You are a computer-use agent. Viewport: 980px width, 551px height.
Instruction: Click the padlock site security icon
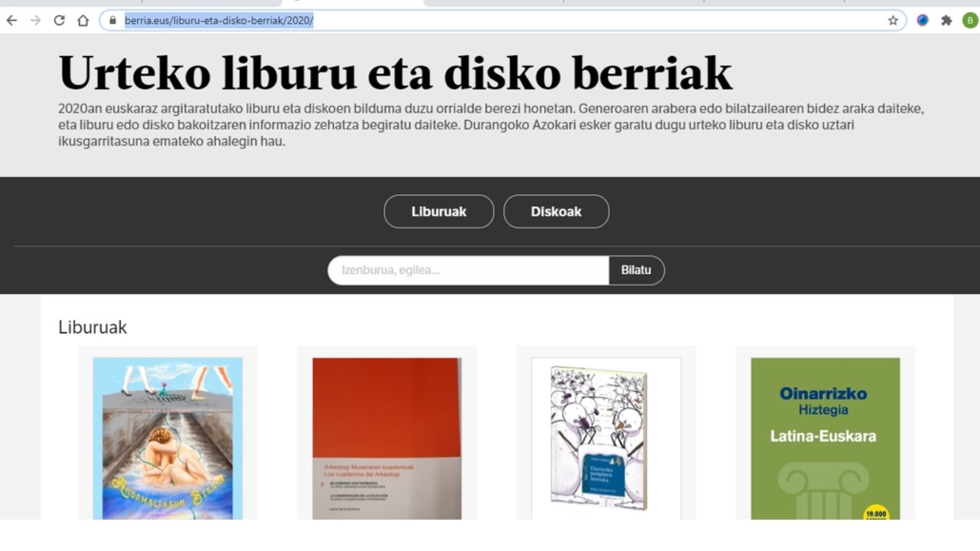pos(112,21)
